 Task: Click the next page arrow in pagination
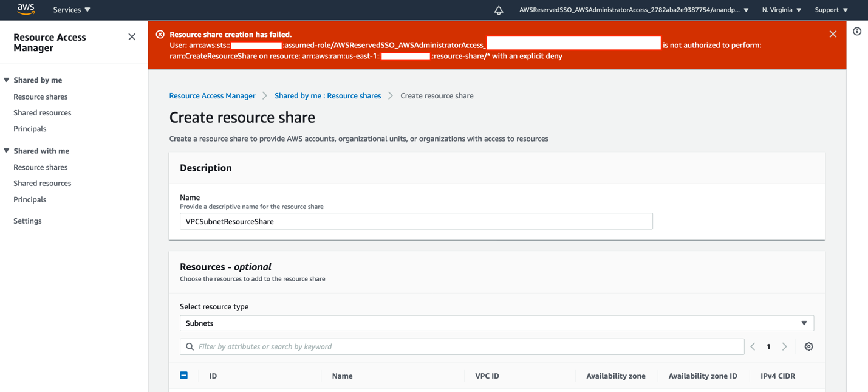pos(784,346)
